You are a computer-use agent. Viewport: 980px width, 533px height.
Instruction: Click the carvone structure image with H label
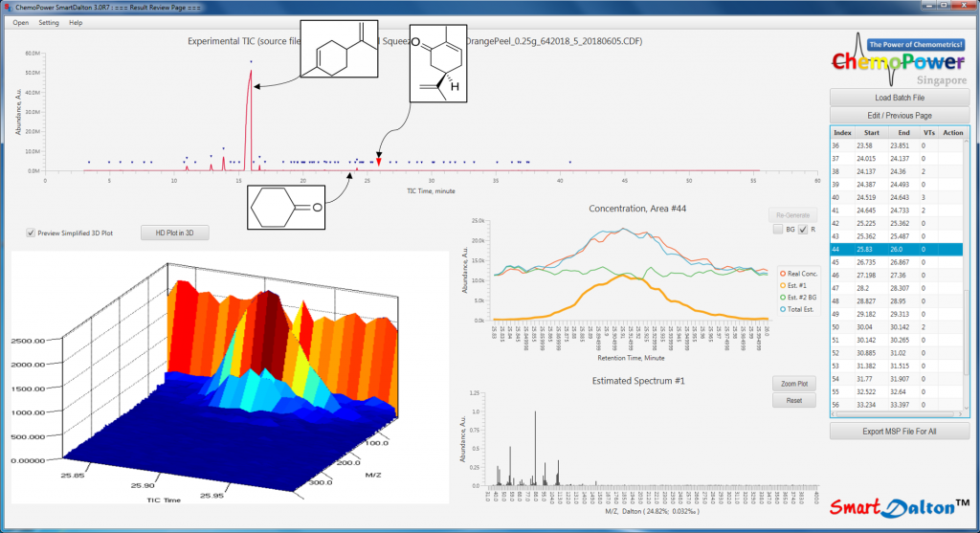click(439, 63)
